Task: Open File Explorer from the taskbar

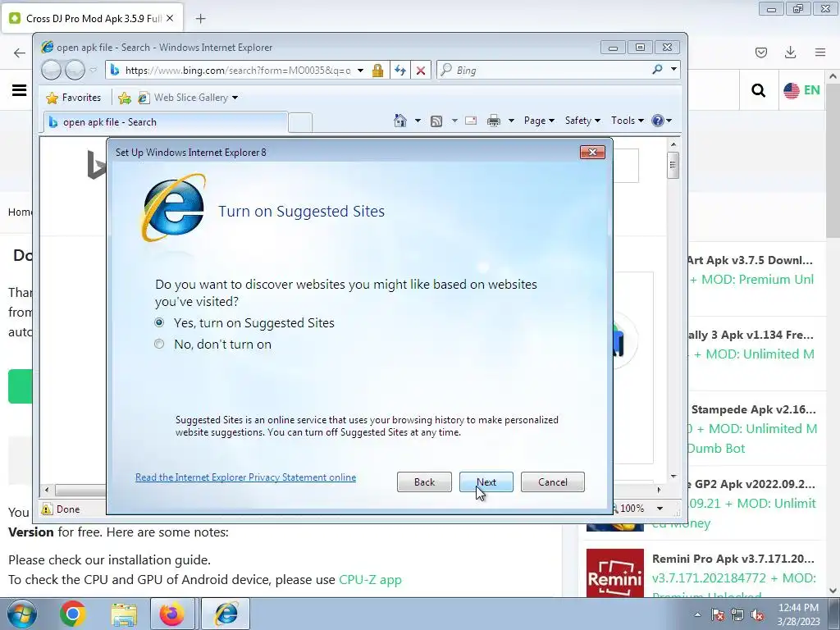Action: point(124,614)
